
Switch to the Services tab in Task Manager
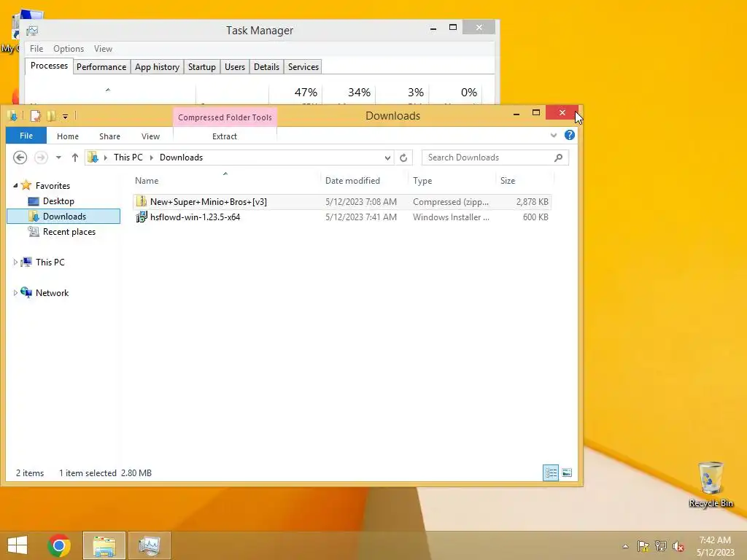click(303, 66)
